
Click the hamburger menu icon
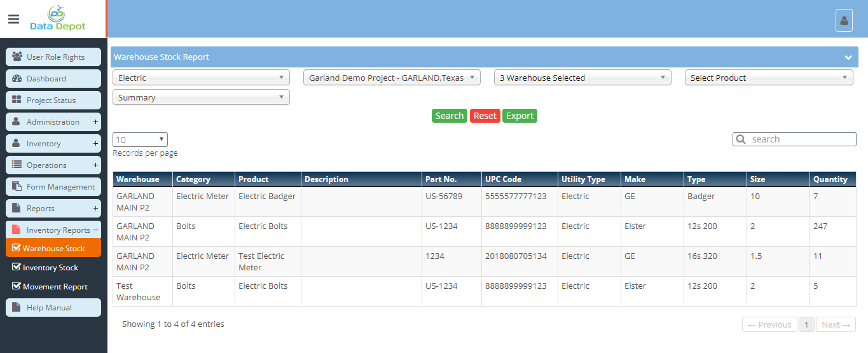(x=13, y=19)
